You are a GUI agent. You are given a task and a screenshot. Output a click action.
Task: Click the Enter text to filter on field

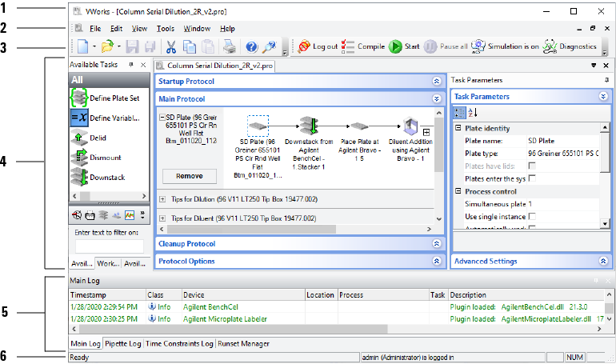pos(110,246)
